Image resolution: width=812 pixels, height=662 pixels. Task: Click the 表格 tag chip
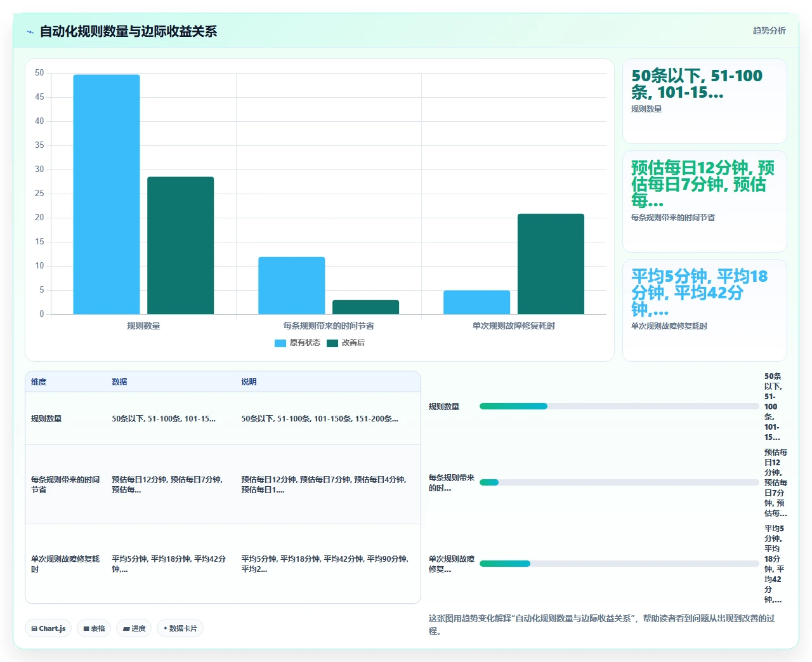(x=95, y=628)
